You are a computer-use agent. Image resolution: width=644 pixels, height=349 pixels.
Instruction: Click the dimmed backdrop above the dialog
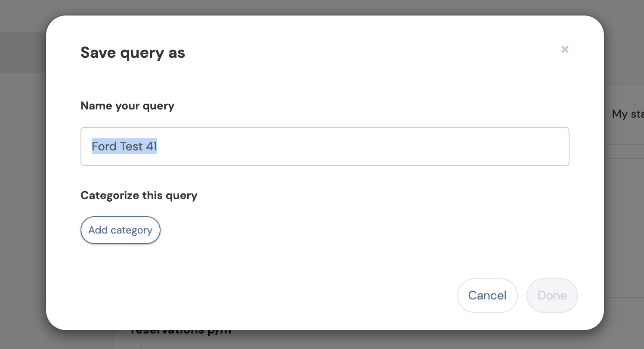(x=323, y=7)
